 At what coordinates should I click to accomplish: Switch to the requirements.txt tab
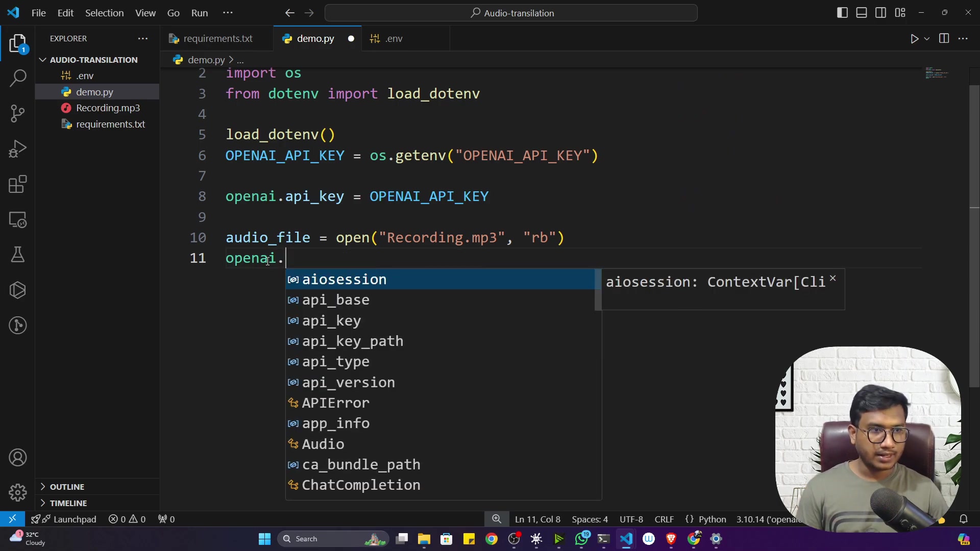(217, 39)
